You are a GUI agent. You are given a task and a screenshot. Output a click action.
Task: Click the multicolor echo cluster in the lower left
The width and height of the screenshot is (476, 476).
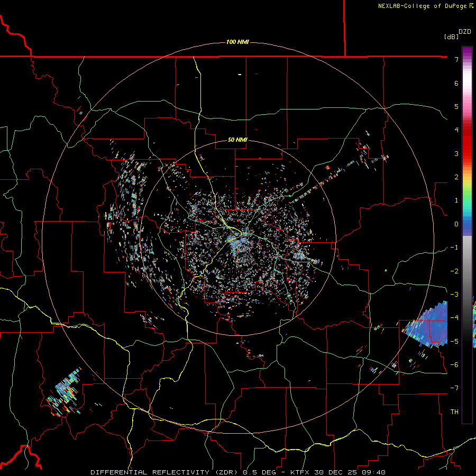tap(65, 392)
